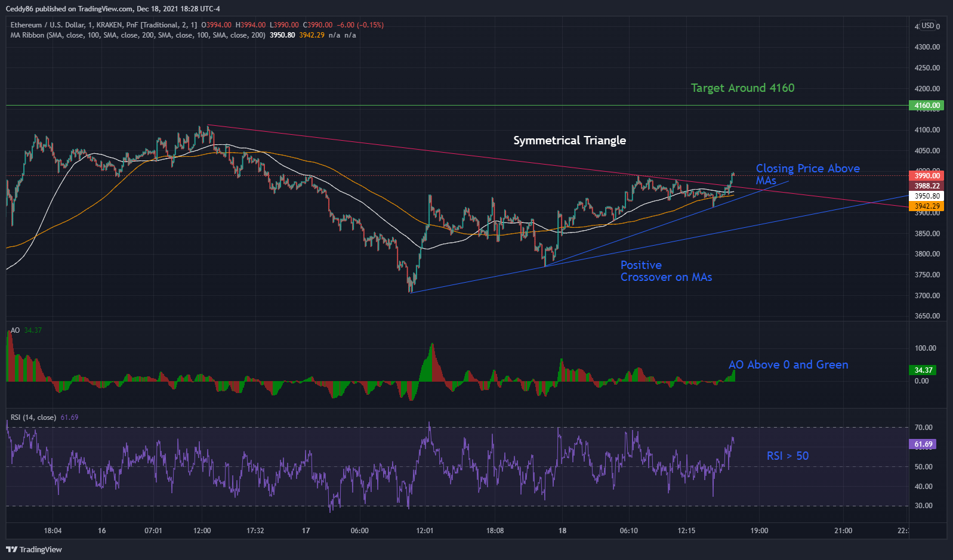Click the 3700.00 price axis label
Image resolution: width=953 pixels, height=560 pixels.
tap(927, 296)
